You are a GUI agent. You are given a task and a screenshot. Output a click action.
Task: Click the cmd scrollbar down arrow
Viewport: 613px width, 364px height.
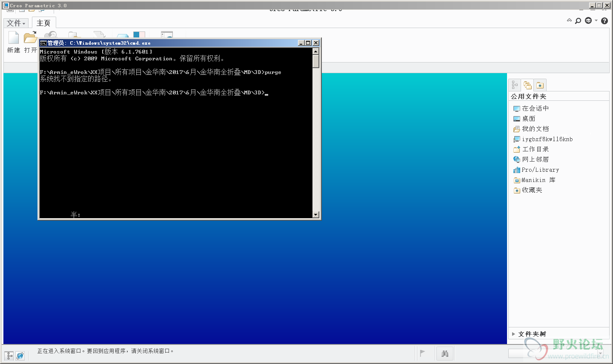(x=316, y=215)
